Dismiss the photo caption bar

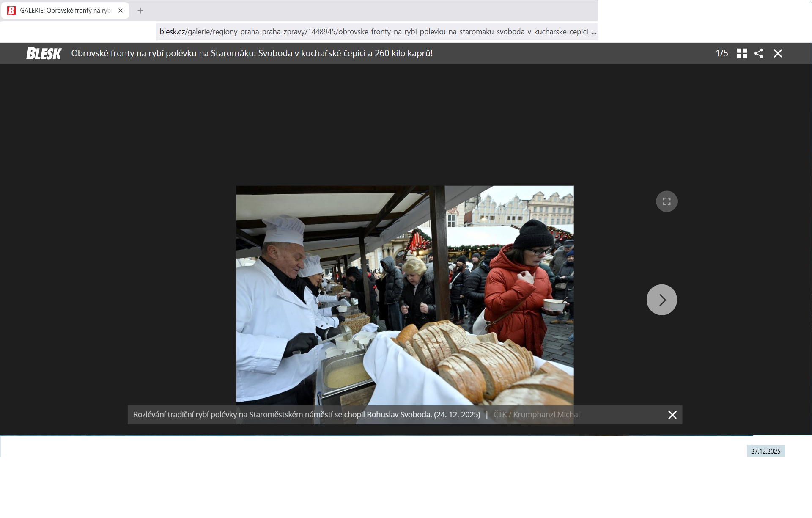672,415
